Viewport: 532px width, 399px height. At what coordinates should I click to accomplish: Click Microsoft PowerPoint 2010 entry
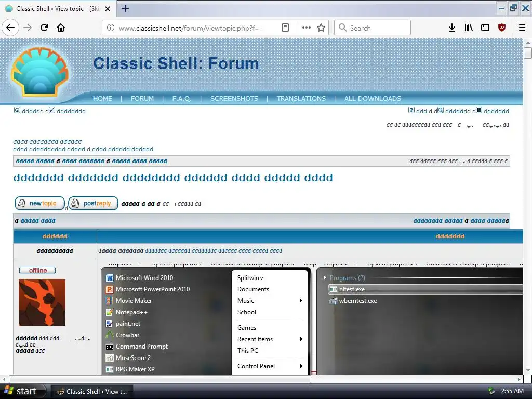[148, 289]
